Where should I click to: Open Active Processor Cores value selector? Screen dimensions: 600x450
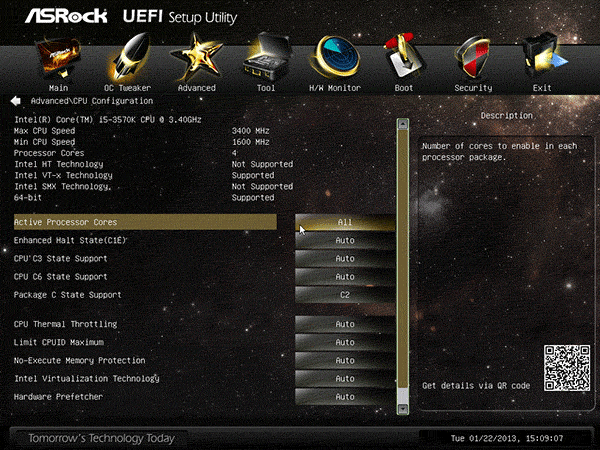click(344, 222)
